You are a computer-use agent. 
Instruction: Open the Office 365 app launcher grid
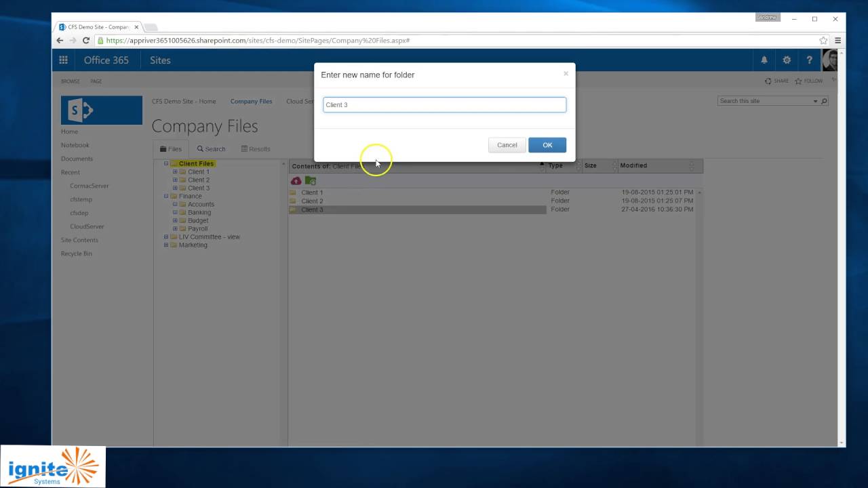tap(63, 60)
